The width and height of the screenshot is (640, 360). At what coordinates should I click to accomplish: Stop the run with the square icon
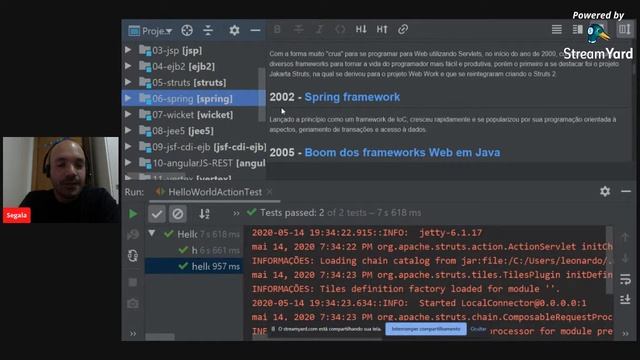[x=133, y=282]
